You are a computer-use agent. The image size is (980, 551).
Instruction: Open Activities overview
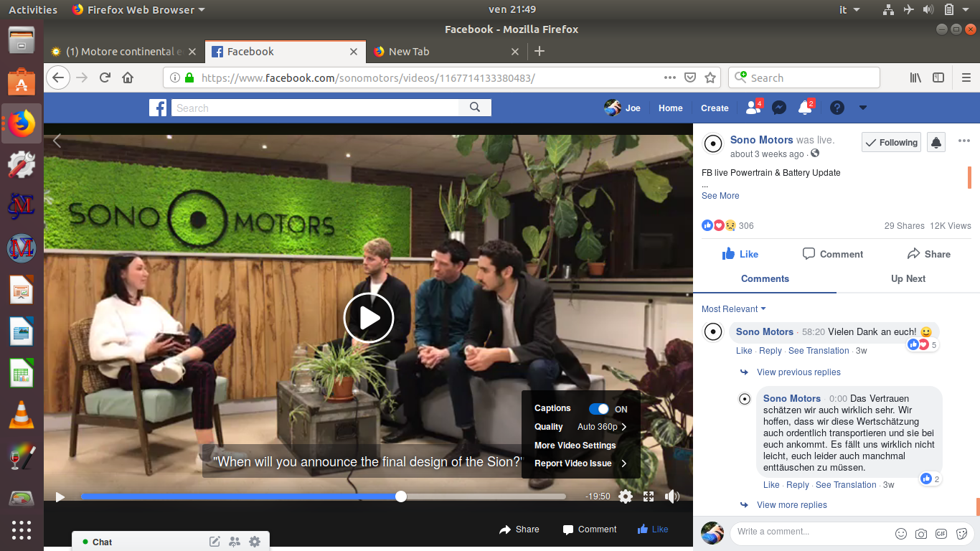pos(33,9)
